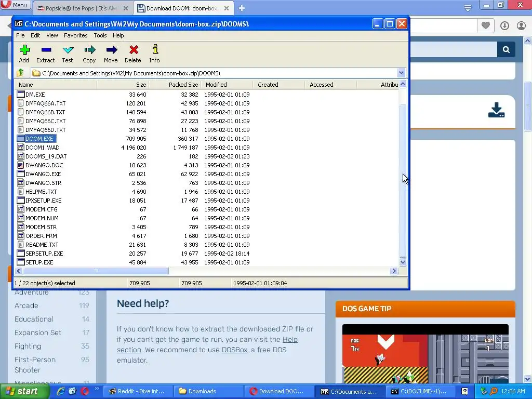532x399 pixels.
Task: Open the Favorites menu in 7-Zip
Action: (76, 35)
